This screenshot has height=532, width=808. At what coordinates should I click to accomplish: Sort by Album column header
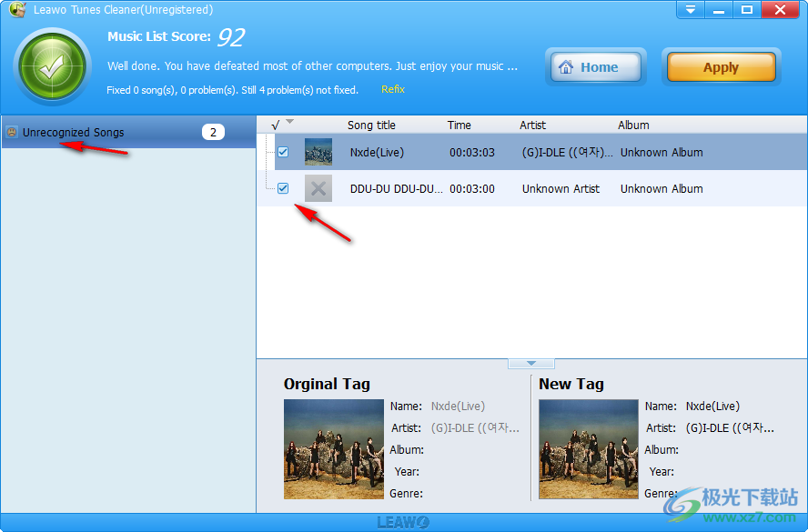tap(633, 125)
